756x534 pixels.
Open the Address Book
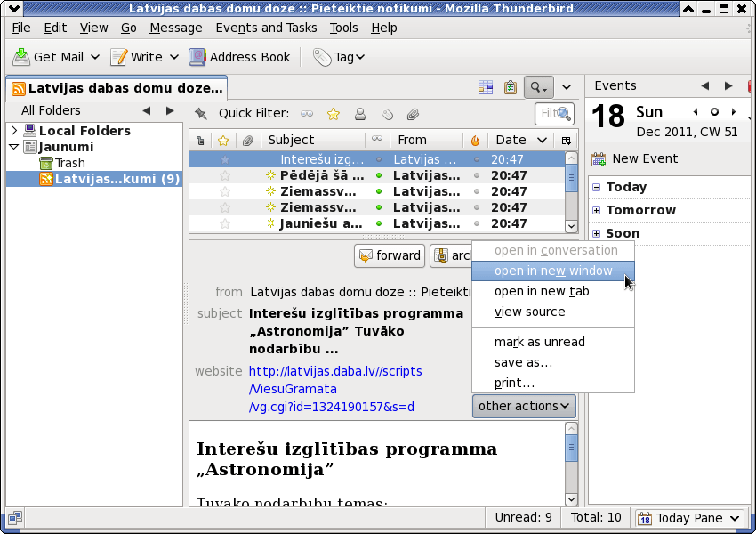[239, 57]
